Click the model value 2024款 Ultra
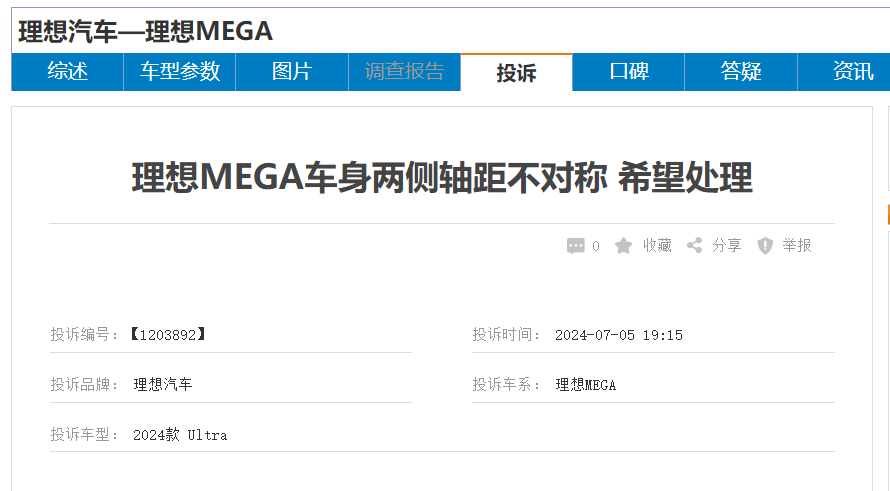 tap(180, 435)
